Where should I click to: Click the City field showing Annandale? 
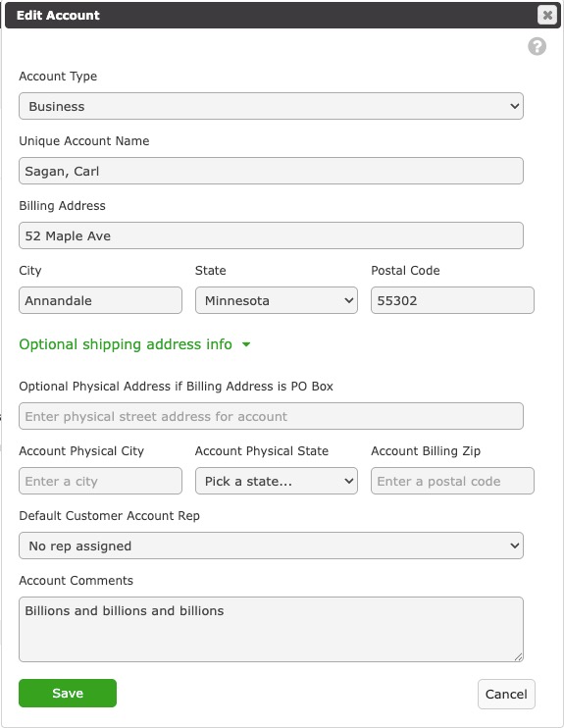point(100,300)
